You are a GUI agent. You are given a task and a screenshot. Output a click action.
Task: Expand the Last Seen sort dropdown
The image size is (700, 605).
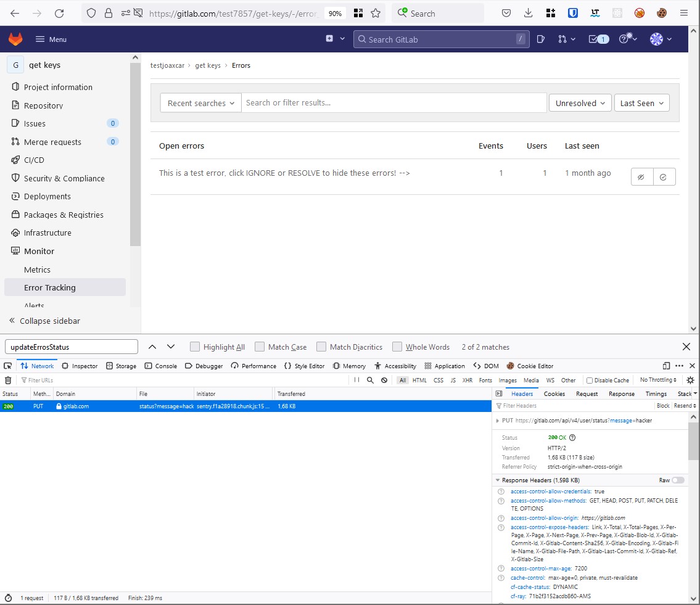point(641,103)
